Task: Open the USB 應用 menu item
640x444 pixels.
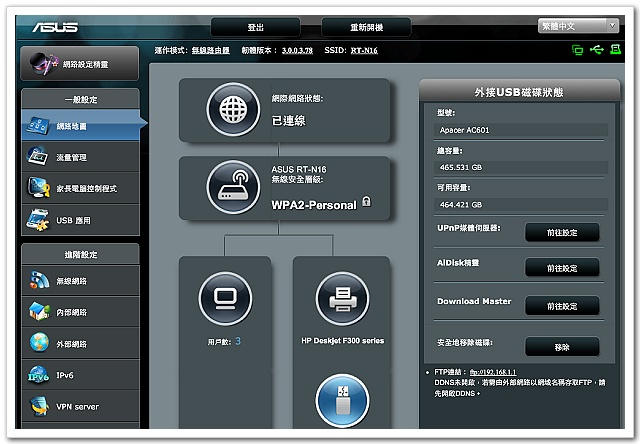Action: point(81,220)
